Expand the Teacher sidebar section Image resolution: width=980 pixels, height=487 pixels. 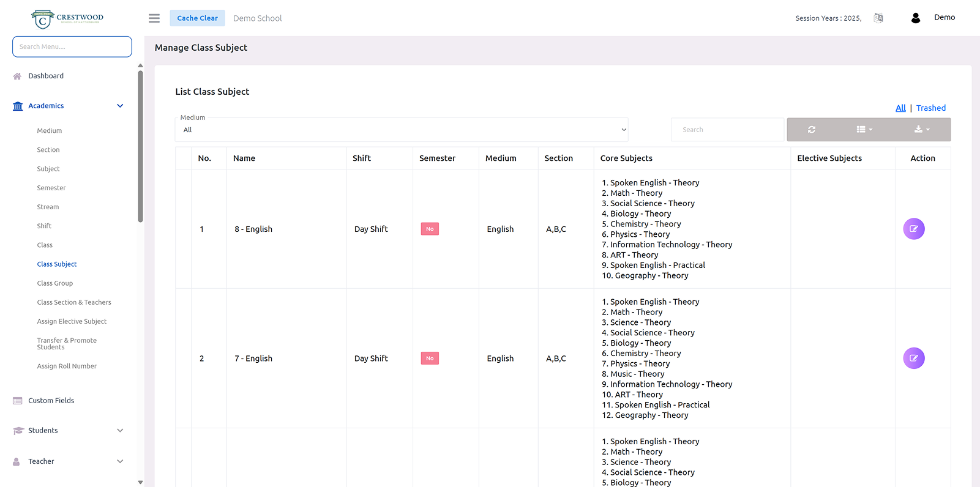[120, 461]
